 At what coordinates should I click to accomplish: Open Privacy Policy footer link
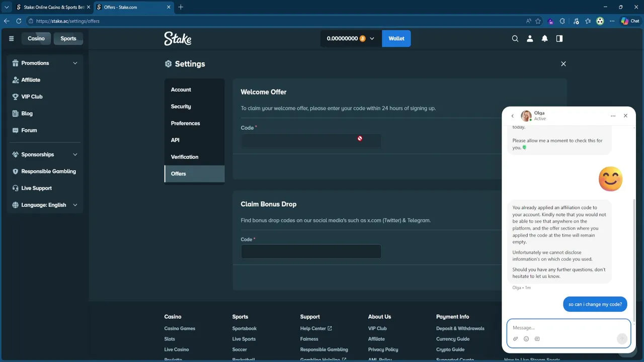pos(383,349)
